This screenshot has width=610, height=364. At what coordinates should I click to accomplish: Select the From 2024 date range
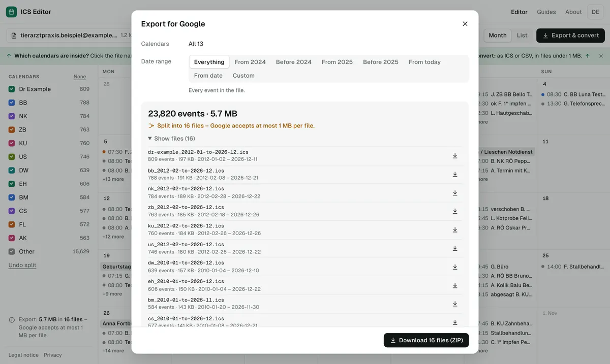250,62
